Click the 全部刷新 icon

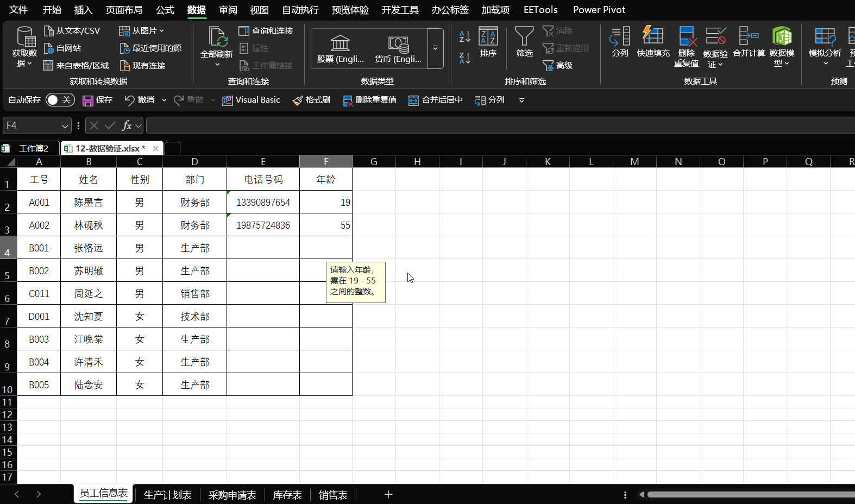217,37
